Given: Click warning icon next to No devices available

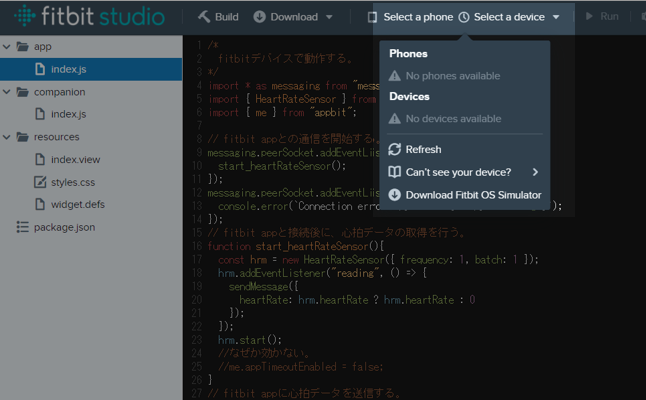Looking at the screenshot, I should pos(394,119).
